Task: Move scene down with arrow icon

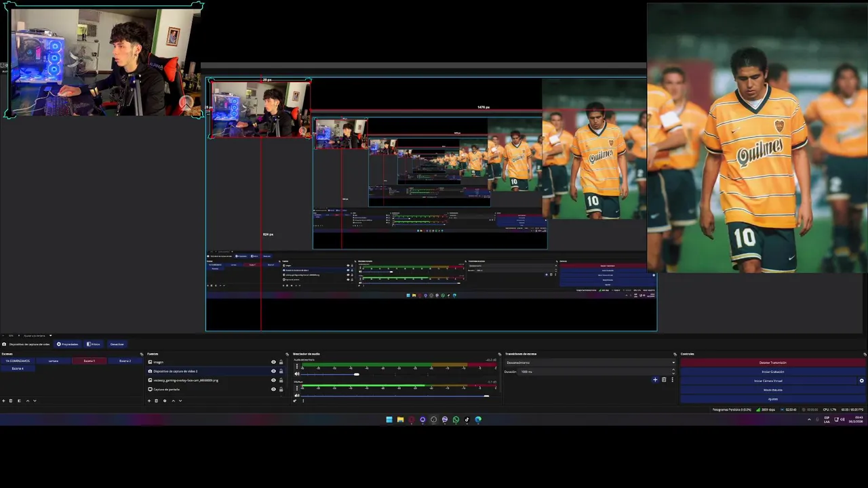Action: 35,401
